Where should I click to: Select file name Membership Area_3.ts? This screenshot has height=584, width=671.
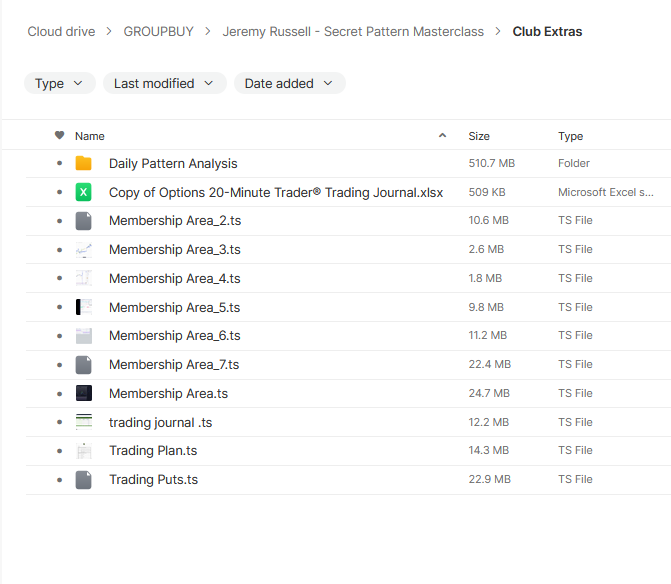(x=175, y=250)
